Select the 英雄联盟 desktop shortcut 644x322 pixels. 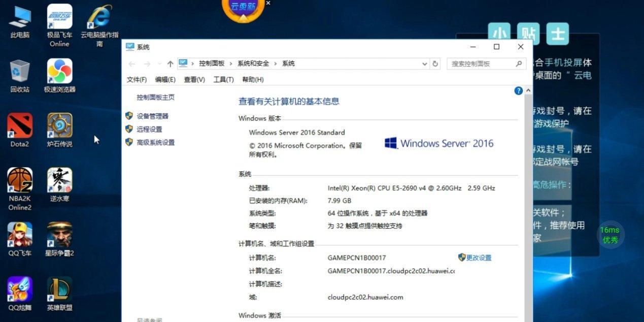(x=59, y=294)
